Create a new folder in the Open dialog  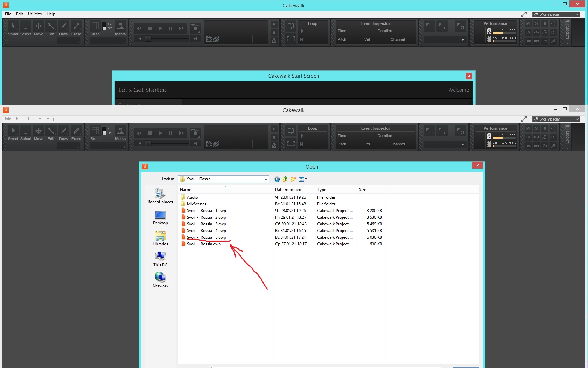coord(293,179)
